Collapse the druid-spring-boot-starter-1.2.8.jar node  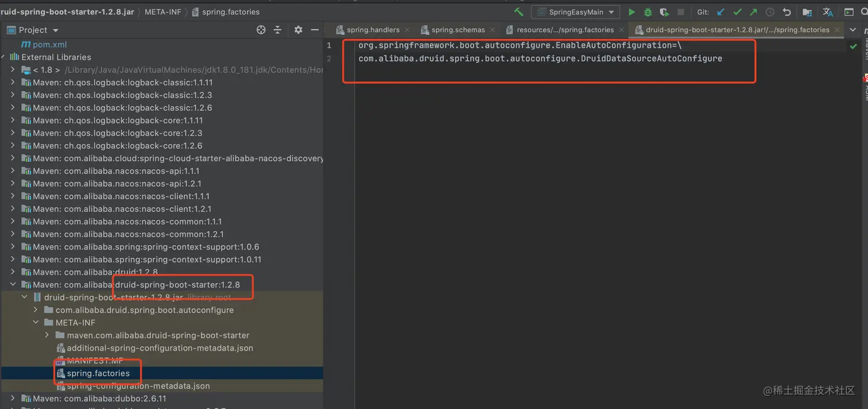pyautogui.click(x=24, y=297)
